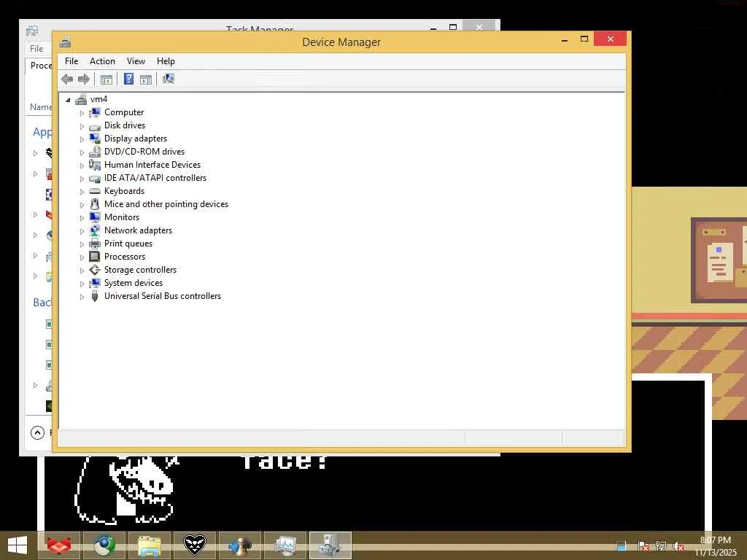Viewport: 747px width, 560px height.
Task: Click the Fewer details arrow in Task Manager
Action: 37,432
